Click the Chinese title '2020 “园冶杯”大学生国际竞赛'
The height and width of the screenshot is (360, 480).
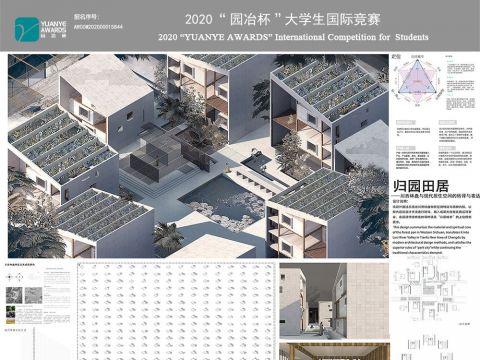click(x=283, y=19)
